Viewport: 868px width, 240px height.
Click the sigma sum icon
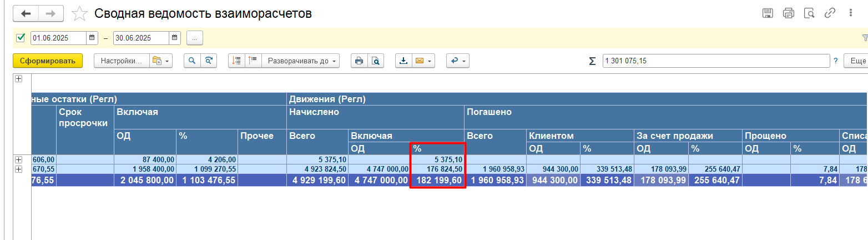point(592,61)
